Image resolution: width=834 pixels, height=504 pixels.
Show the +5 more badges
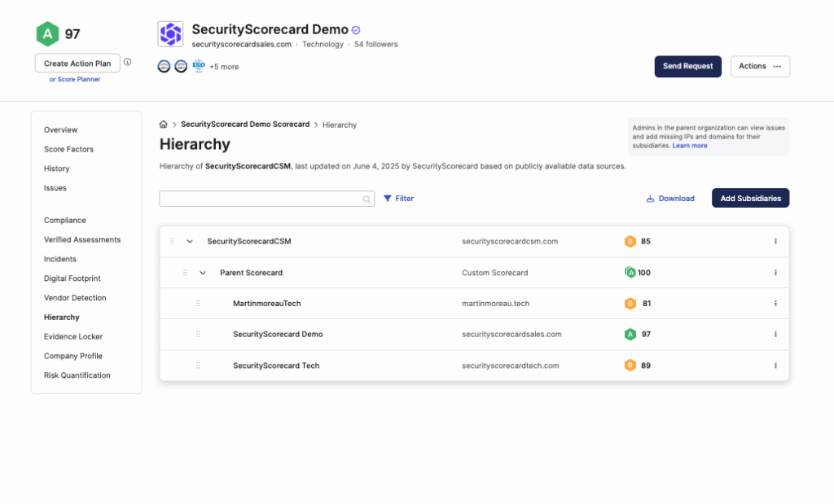pos(224,67)
